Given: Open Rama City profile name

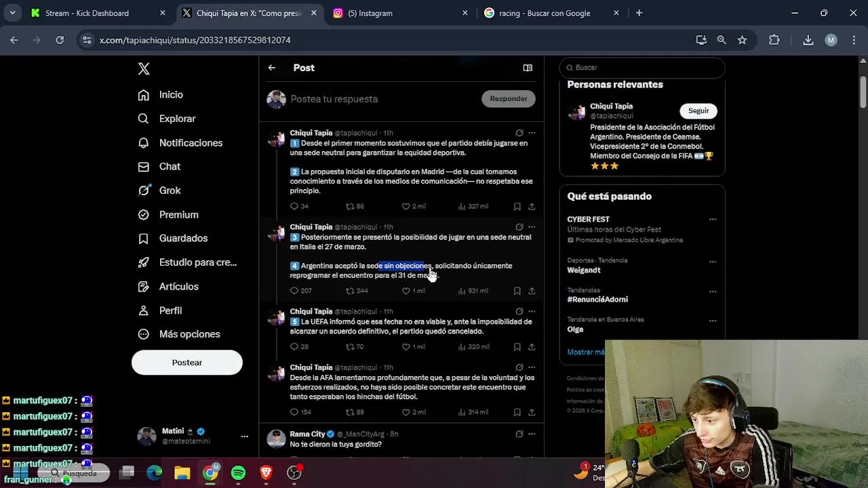Looking at the screenshot, I should 307,434.
